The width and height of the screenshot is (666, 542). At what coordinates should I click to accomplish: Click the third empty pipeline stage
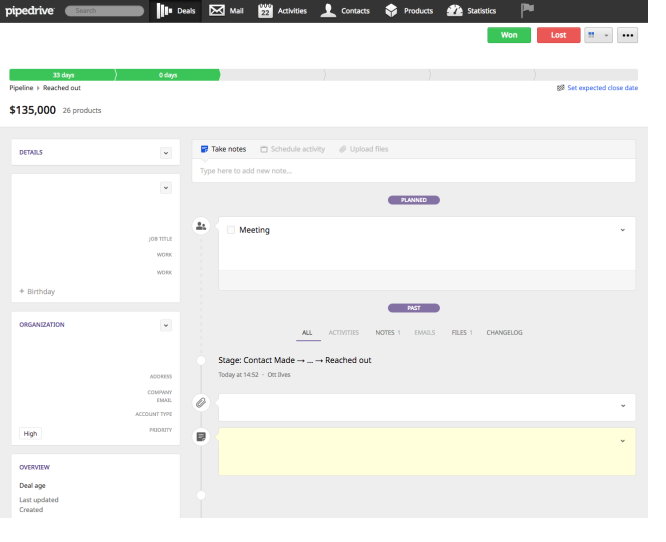482,75
